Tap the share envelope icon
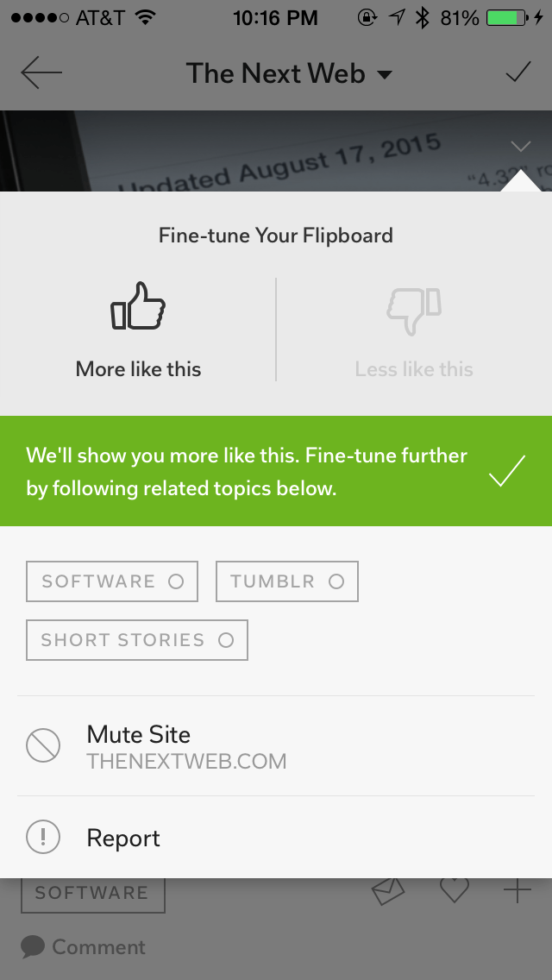 [388, 892]
